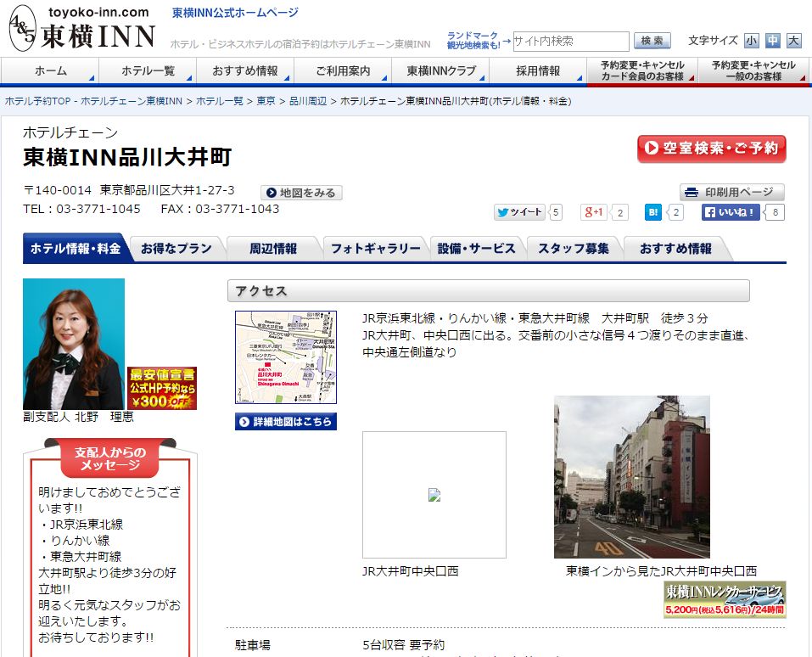This screenshot has height=657, width=812.
Task: Click the 副支配人 北野 理恵 caption
Action: [78, 417]
